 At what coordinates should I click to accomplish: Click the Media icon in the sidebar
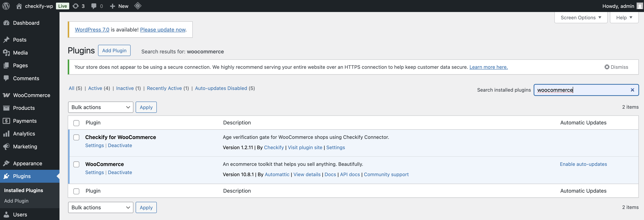click(x=7, y=52)
